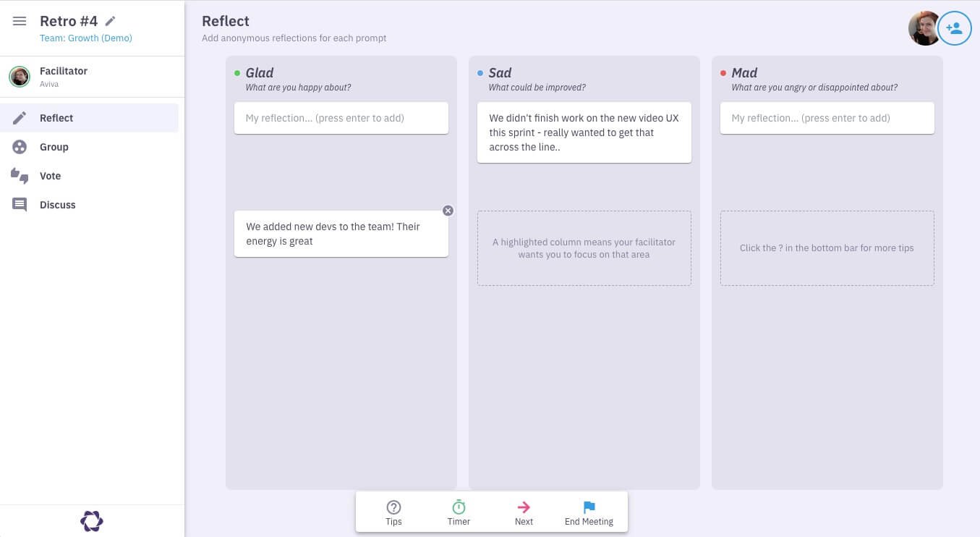Viewport: 980px width, 537px height.
Task: Remove the new devs reflection card
Action: click(448, 211)
